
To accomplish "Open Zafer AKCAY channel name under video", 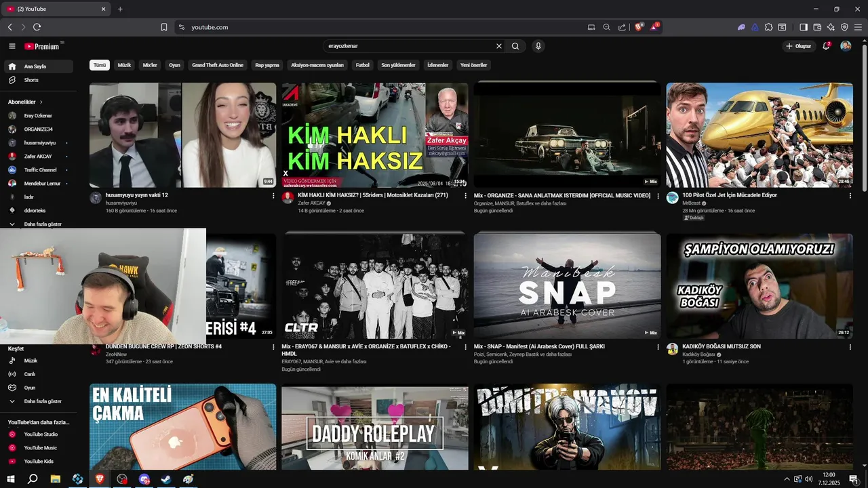I will [312, 203].
